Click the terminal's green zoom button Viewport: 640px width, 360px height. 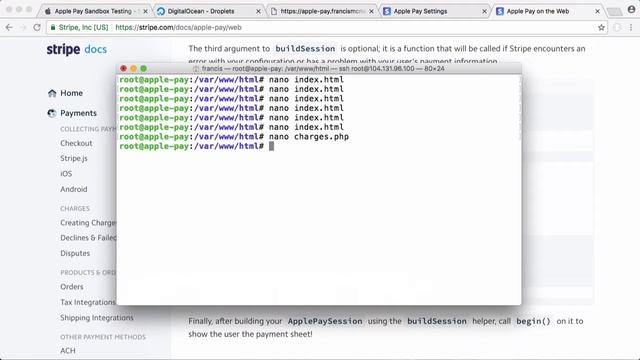143,69
